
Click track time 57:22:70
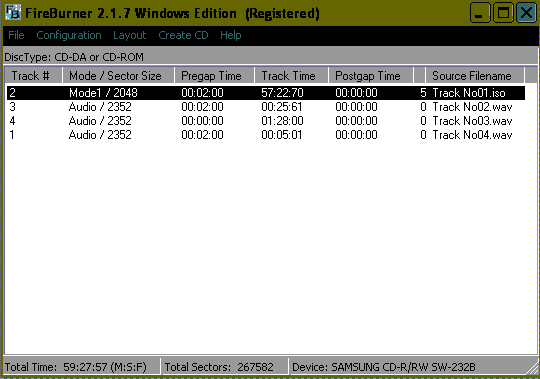tap(282, 93)
